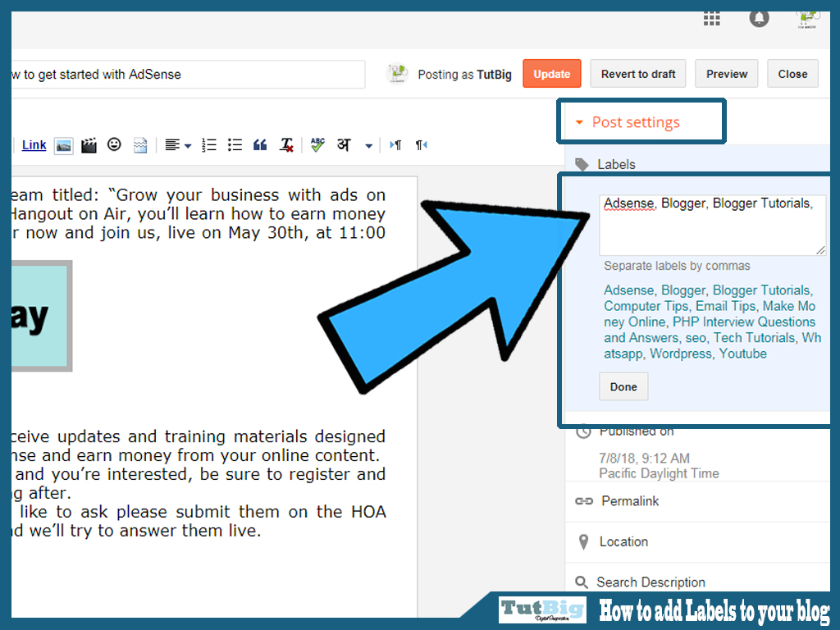Click the Quote formatting icon
The image size is (840, 630).
(x=260, y=145)
